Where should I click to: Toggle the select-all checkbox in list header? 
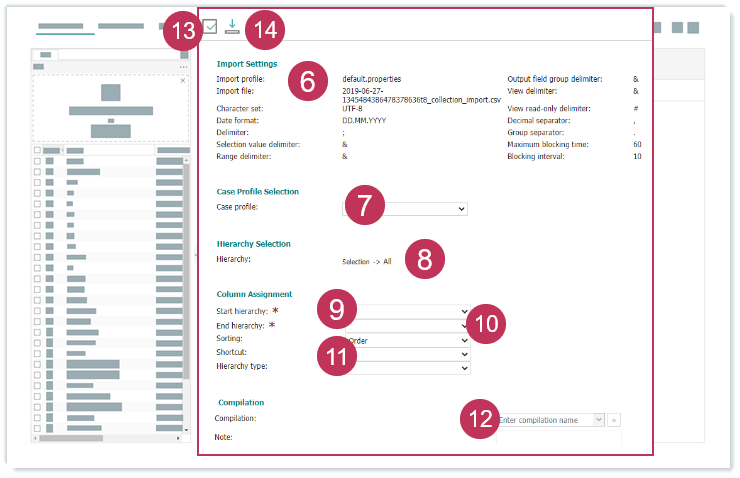(x=38, y=150)
